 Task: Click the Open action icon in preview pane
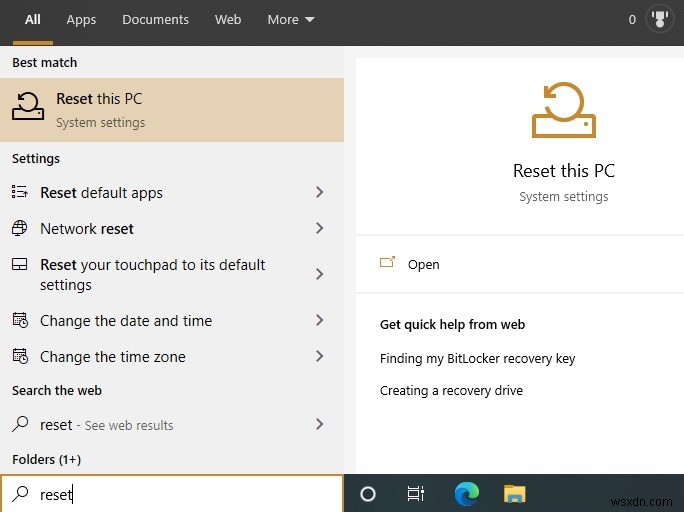387,263
